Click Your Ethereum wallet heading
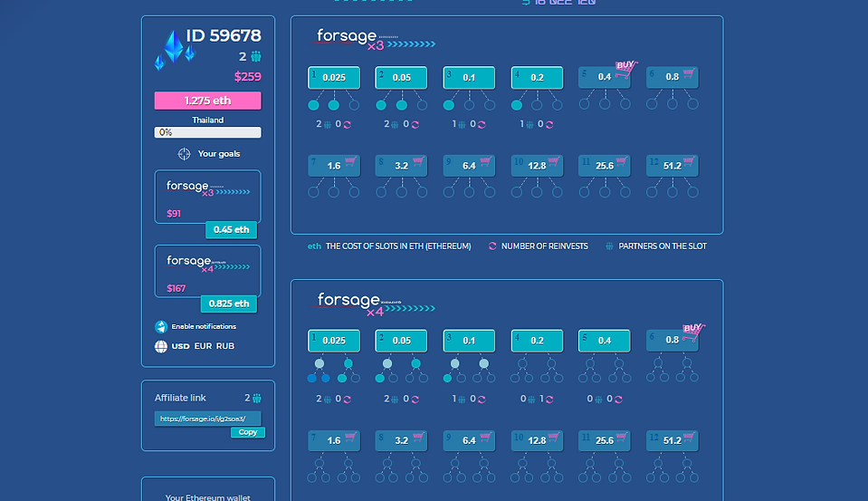The image size is (868, 501). click(x=207, y=497)
